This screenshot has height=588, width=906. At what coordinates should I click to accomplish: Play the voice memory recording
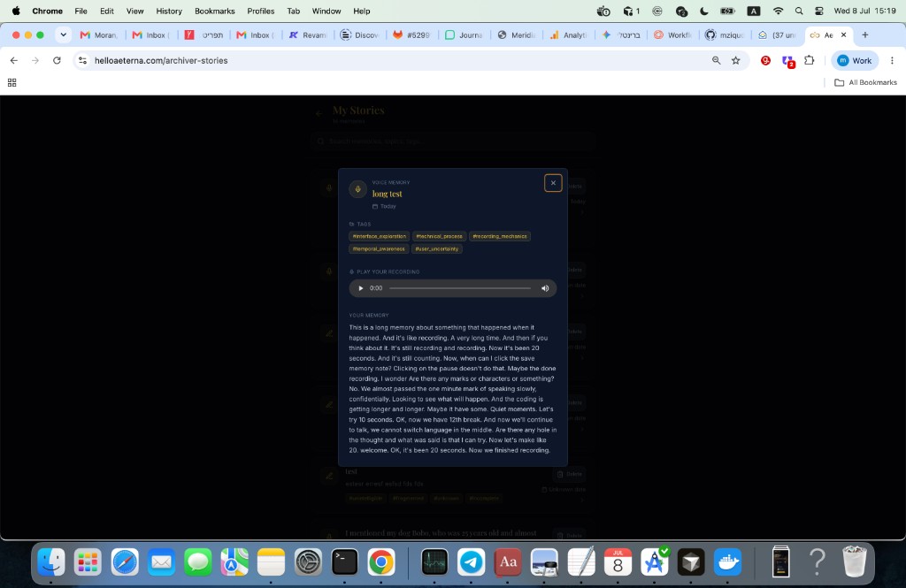pyautogui.click(x=361, y=288)
